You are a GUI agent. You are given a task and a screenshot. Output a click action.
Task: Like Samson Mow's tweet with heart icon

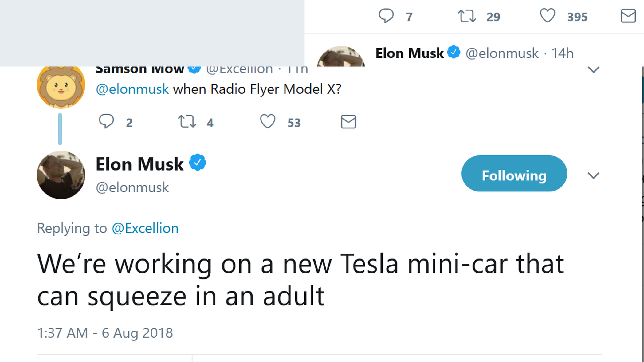tap(268, 121)
